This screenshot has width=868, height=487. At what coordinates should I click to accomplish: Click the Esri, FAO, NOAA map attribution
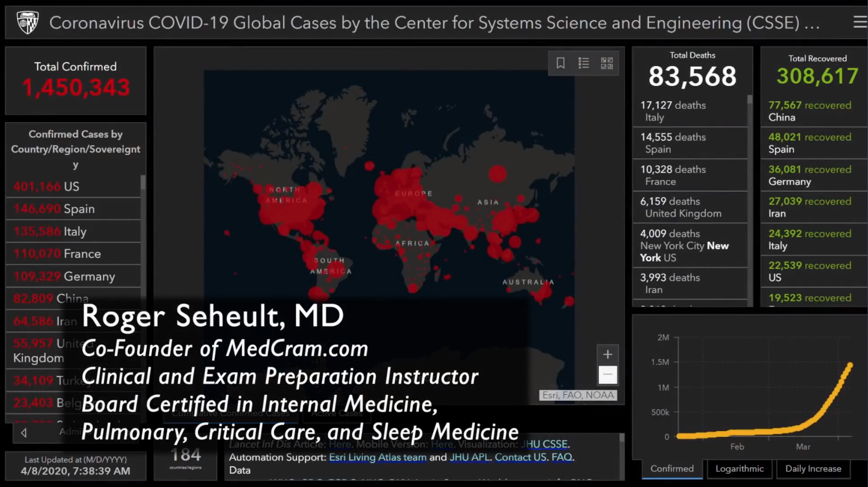pos(578,395)
